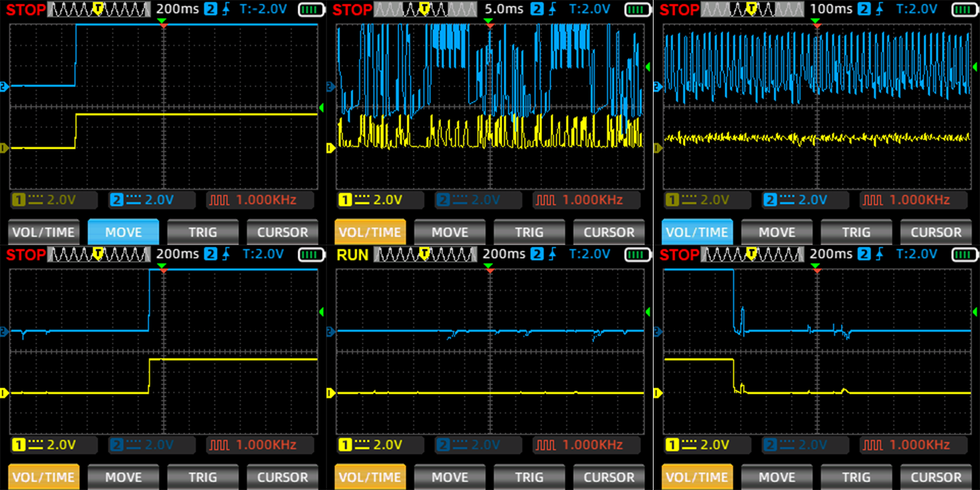980x490 pixels.
Task: Click battery icon in the 100ms screen
Action: coord(964,9)
